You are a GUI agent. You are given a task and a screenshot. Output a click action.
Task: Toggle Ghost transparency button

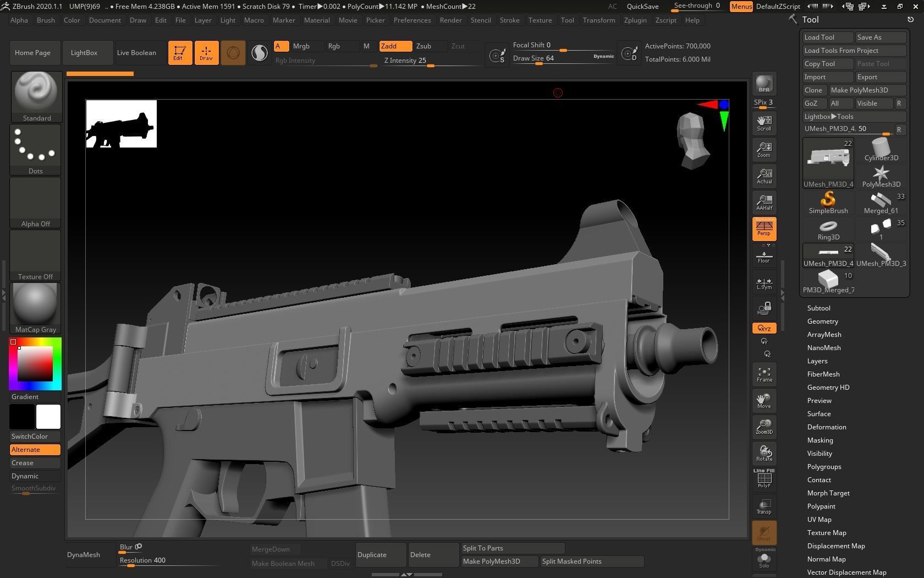[764, 532]
